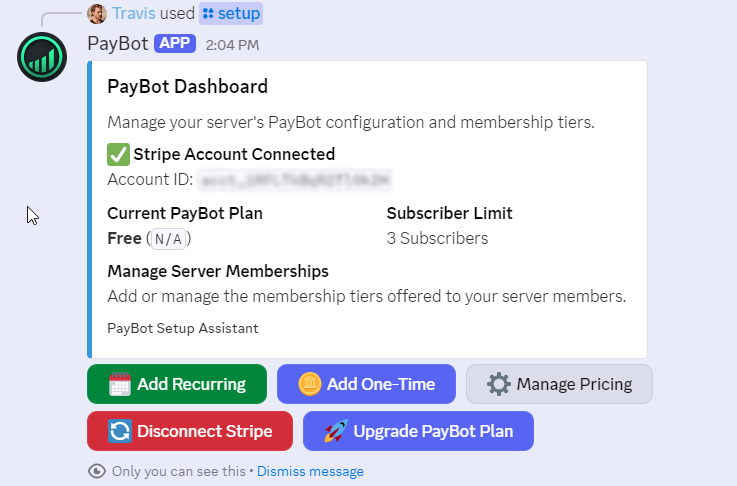Click Travis's small profile avatar
The image size is (737, 486).
coord(97,14)
